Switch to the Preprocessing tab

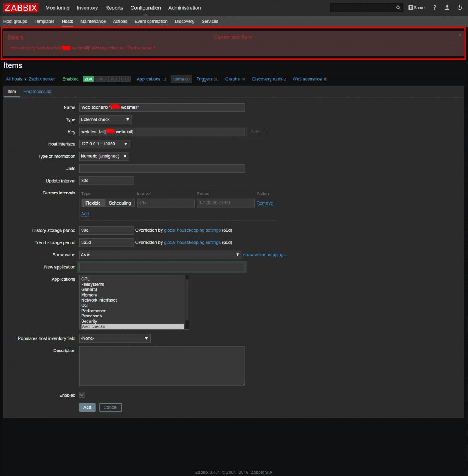[x=37, y=92]
